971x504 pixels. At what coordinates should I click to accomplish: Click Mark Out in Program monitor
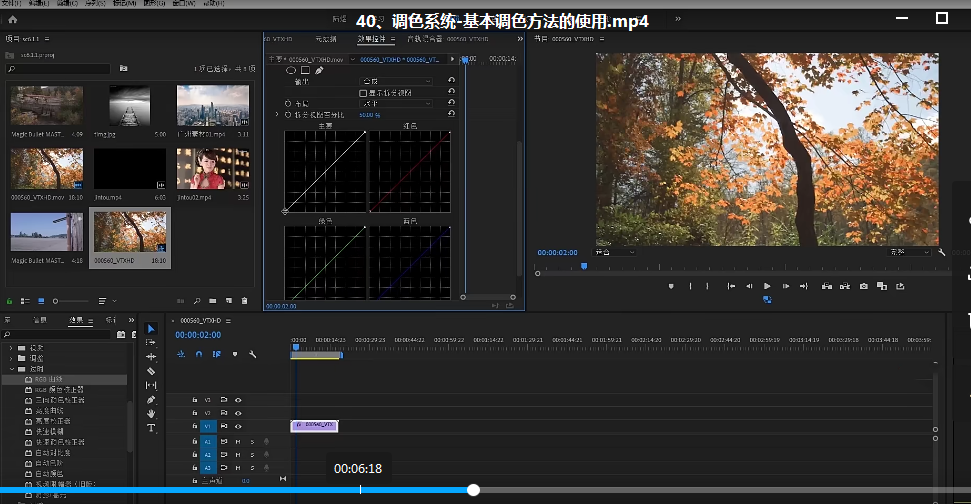707,286
